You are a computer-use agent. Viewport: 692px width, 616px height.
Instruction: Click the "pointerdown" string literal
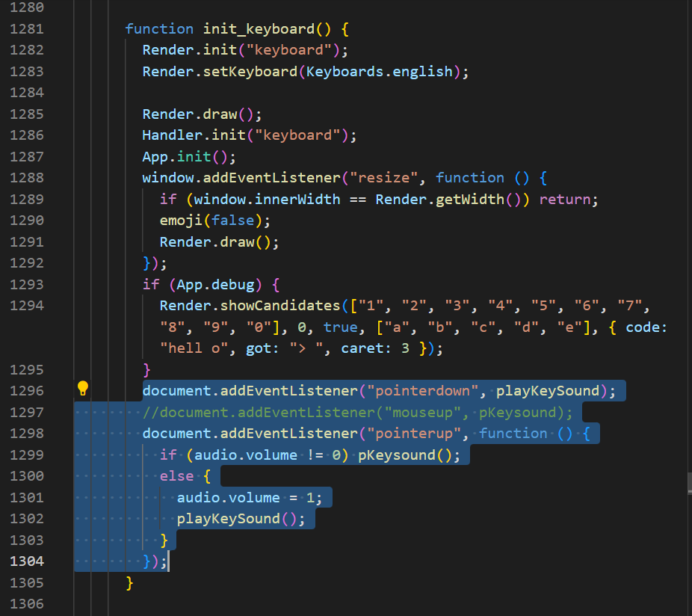[x=423, y=391]
